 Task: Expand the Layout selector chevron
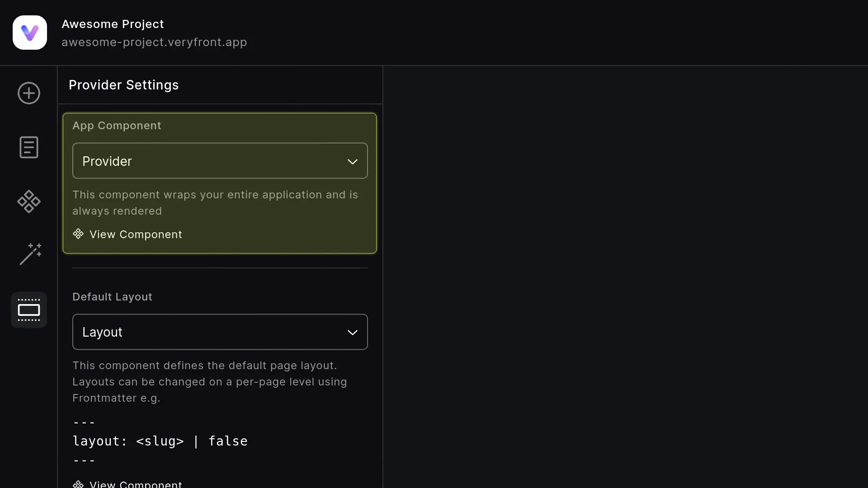(x=353, y=333)
